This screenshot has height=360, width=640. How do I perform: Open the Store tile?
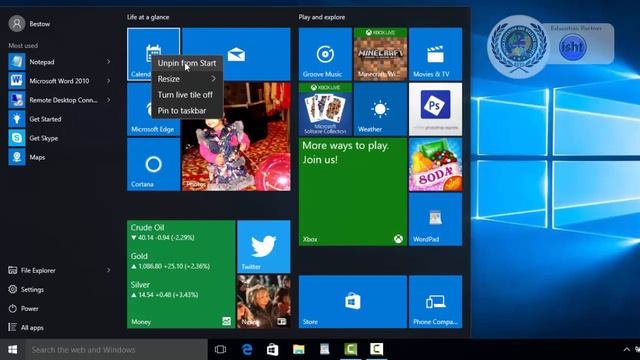click(x=353, y=302)
